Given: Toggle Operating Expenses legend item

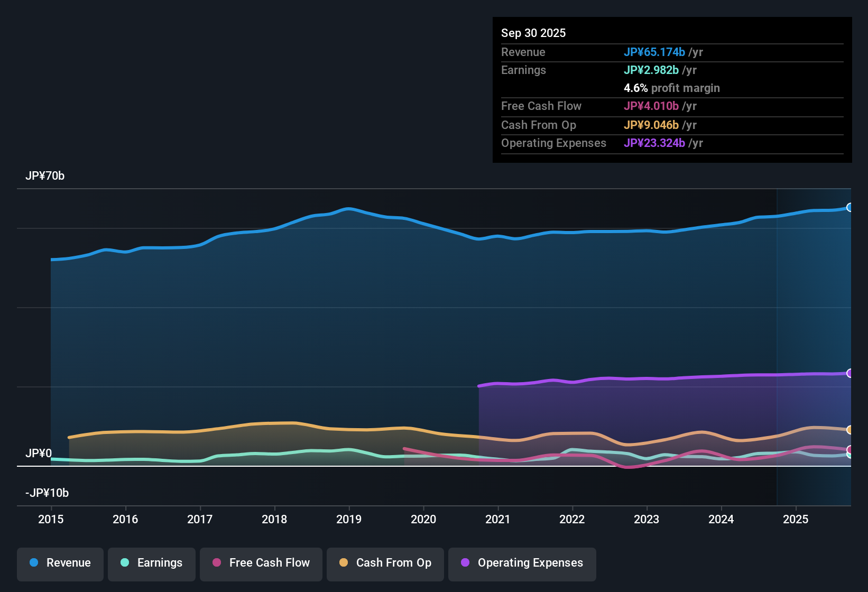Looking at the screenshot, I should pos(522,563).
